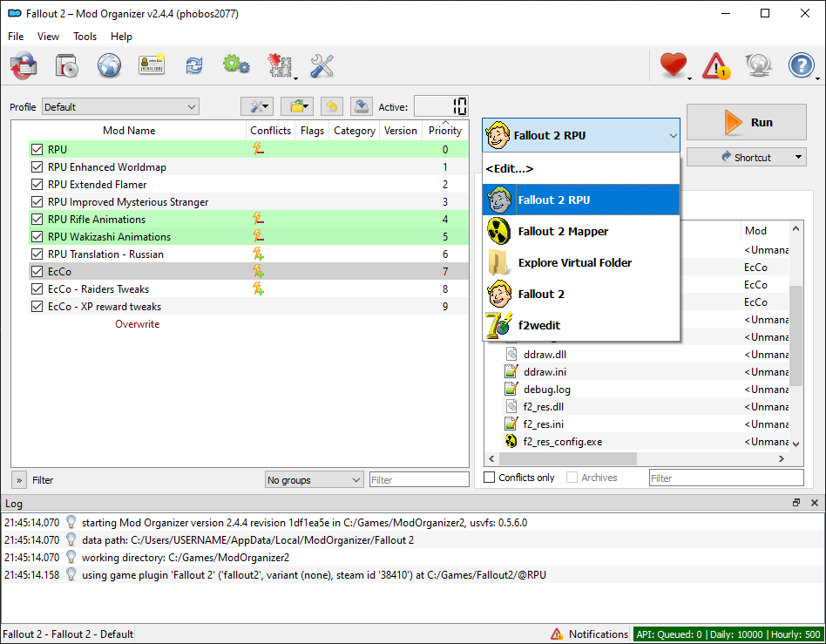Enable the Conflicts only checkbox
The image size is (826, 644).
pos(490,477)
